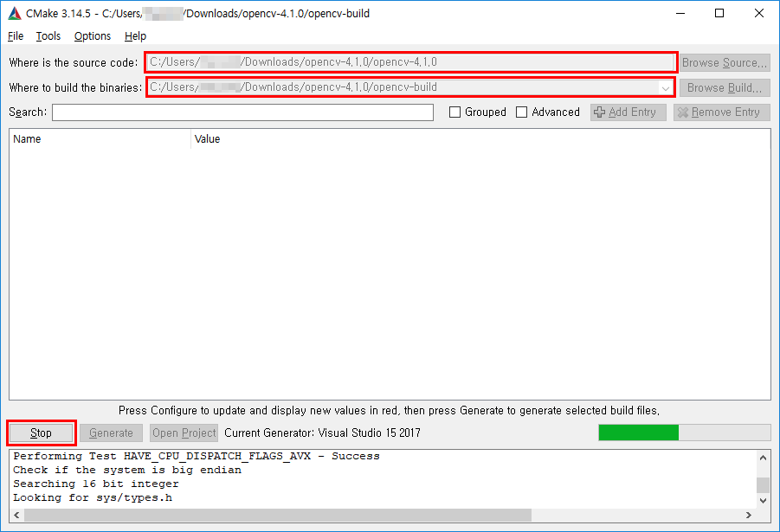780x532 pixels.
Task: Click the Value column header
Action: [480, 139]
